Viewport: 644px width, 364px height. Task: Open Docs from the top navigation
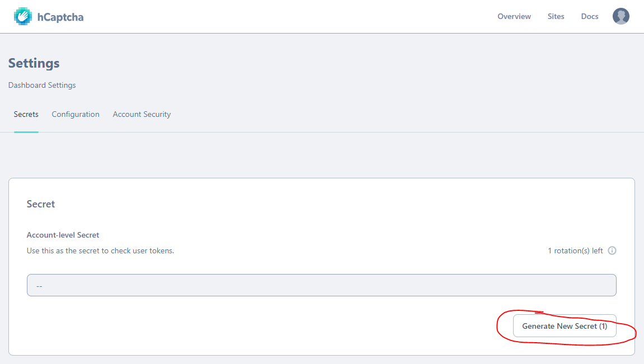coord(589,16)
